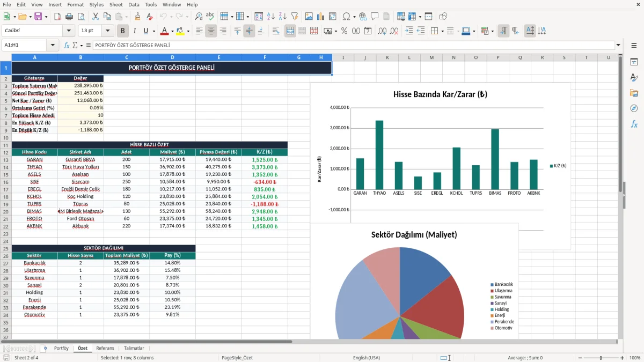Toggle Bold formatting

(x=122, y=31)
